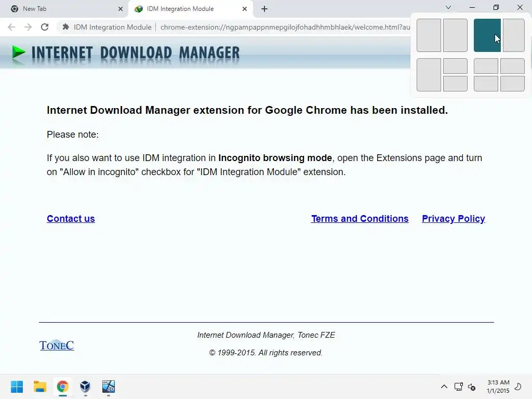This screenshot has width=532, height=399.
Task: Click the bold Incognito browsing mode text
Action: [x=275, y=158]
